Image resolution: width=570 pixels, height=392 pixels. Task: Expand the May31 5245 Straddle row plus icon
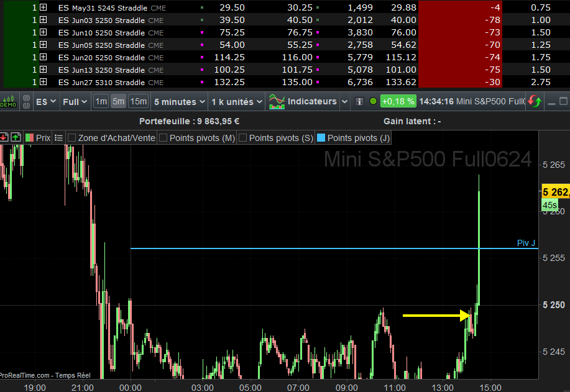click(44, 7)
